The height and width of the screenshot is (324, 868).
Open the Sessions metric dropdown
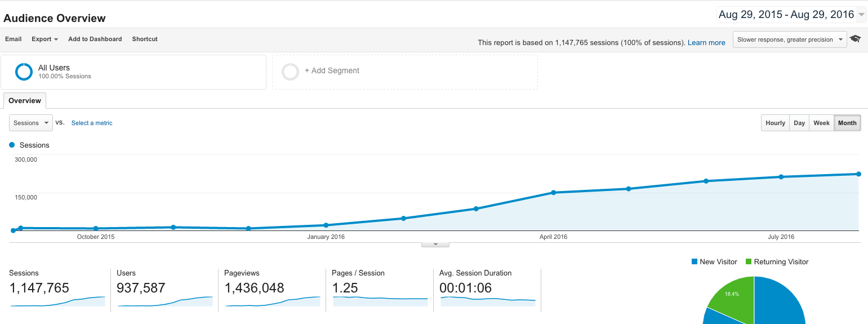31,123
